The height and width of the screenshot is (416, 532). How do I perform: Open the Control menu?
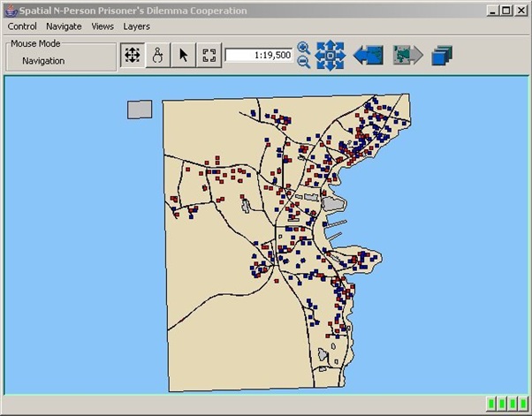coord(22,26)
